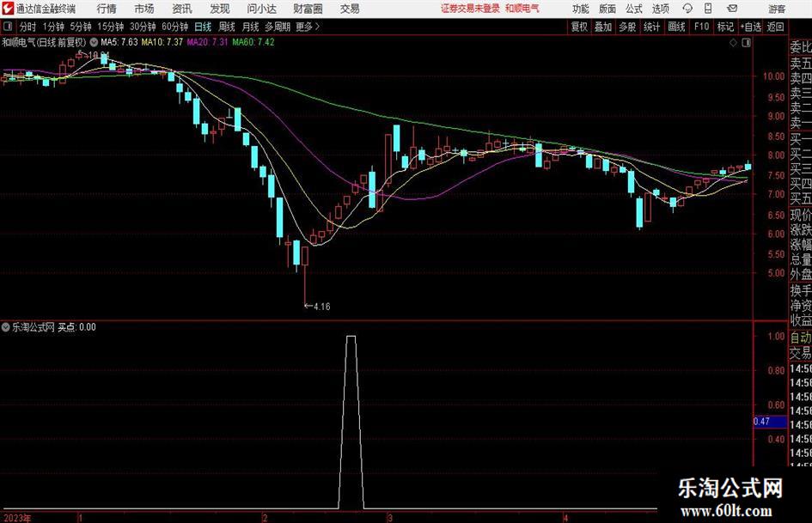Image resolution: width=812 pixels, height=523 pixels.
Task: Switch to the 分时 chart tab
Action: [x=27, y=27]
